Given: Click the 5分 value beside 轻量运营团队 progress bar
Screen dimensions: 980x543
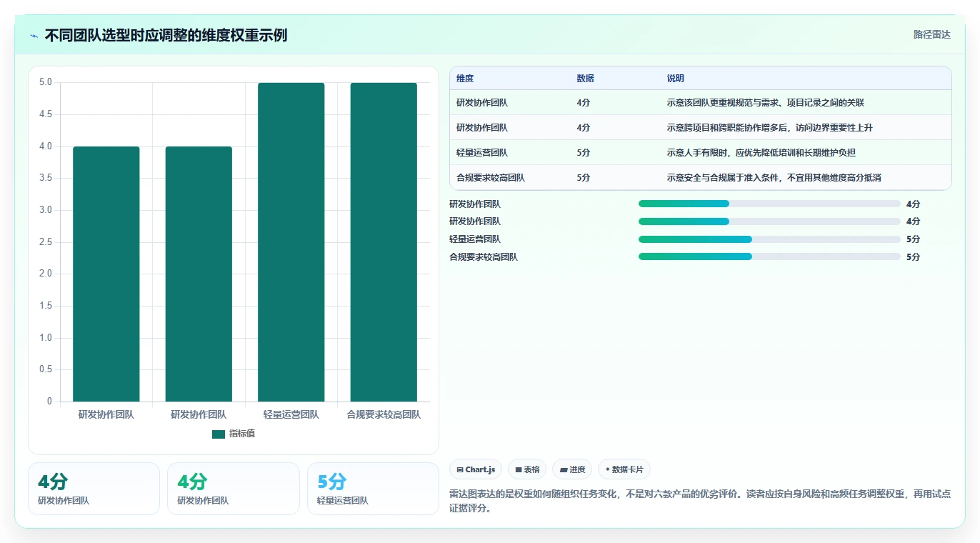Looking at the screenshot, I should click(913, 239).
